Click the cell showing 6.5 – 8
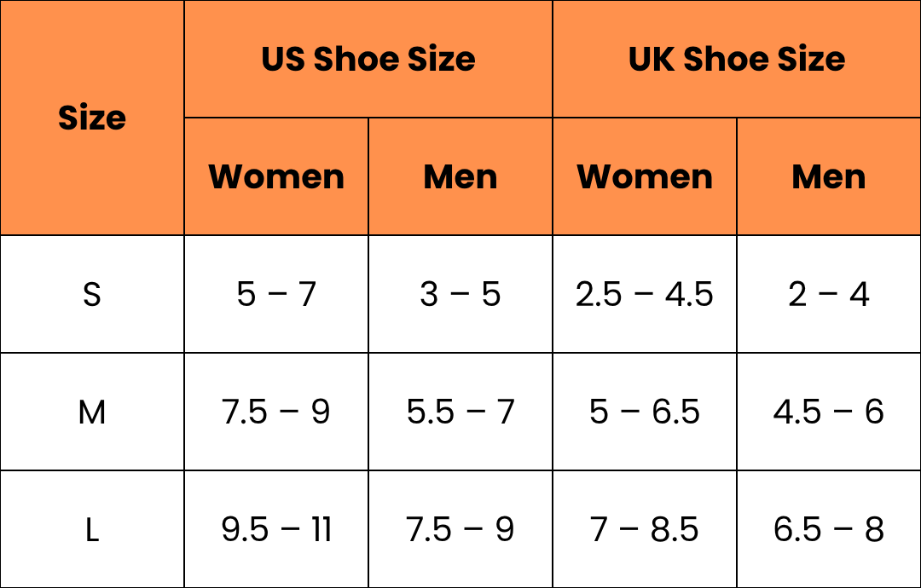Image resolution: width=921 pixels, height=588 pixels. [x=829, y=529]
